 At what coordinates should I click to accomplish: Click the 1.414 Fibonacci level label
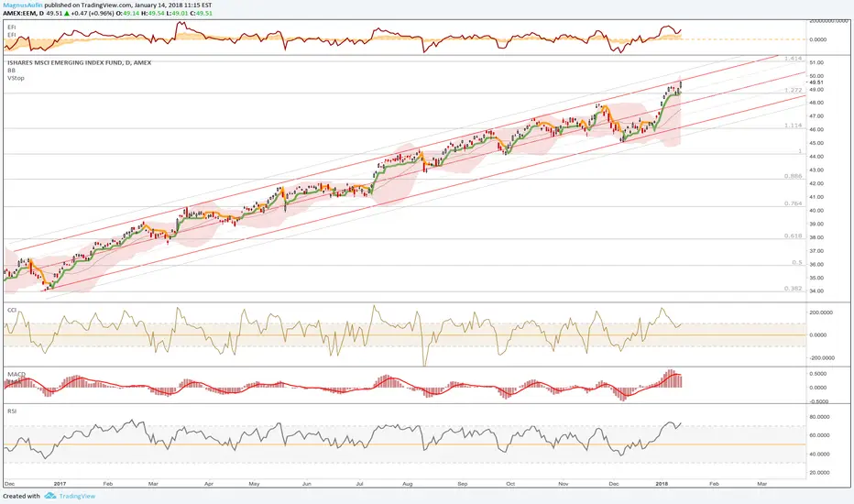click(793, 59)
